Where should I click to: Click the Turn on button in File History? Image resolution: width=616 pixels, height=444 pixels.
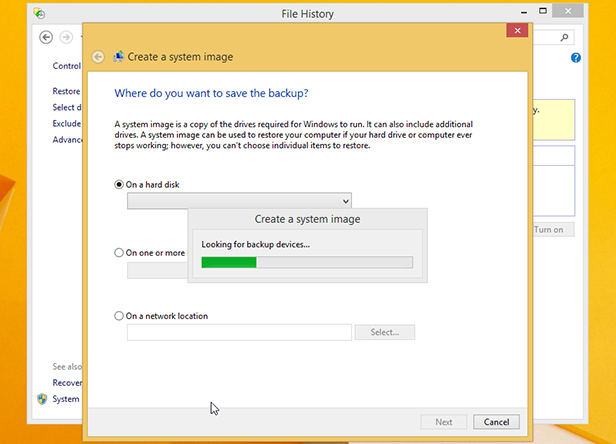click(x=553, y=230)
